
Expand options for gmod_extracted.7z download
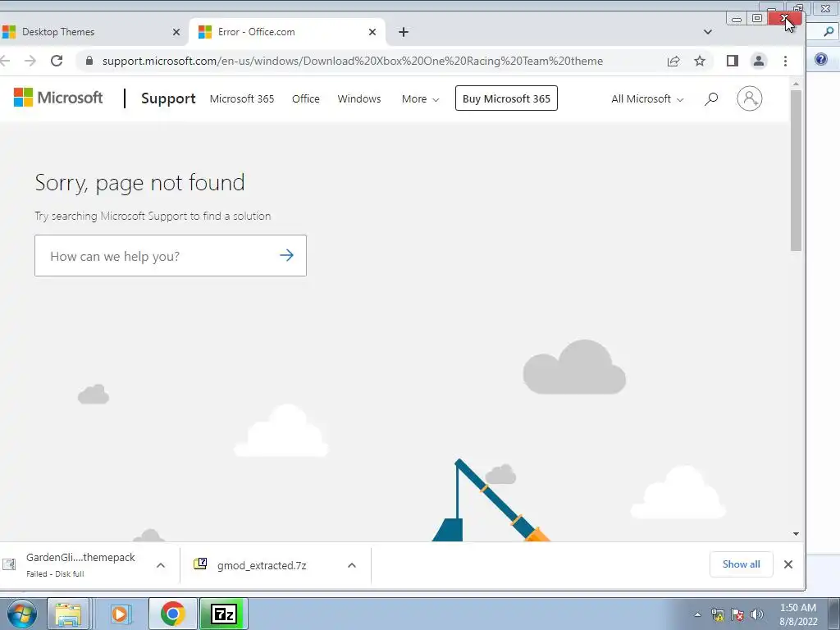coord(352,565)
